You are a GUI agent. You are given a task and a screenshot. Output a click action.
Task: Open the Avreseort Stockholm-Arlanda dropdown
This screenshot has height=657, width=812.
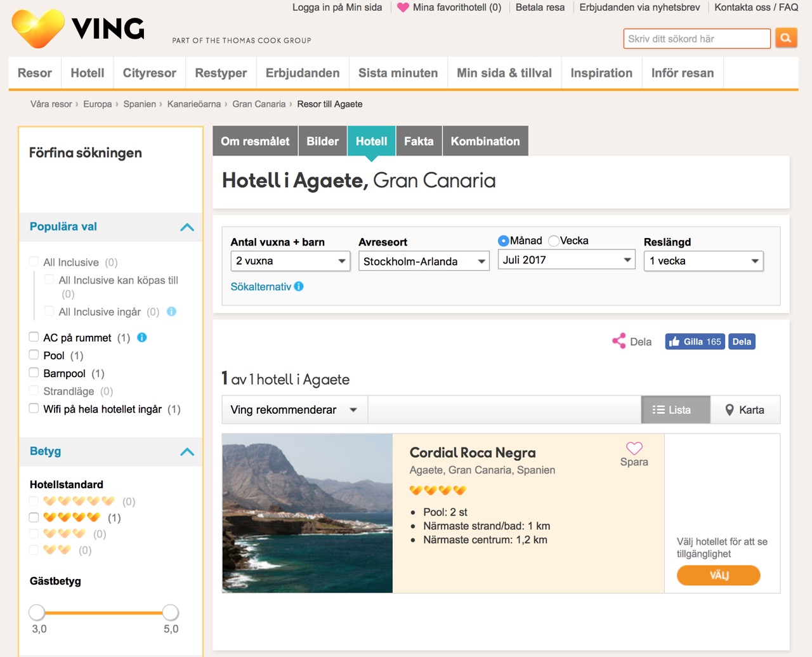click(x=424, y=261)
